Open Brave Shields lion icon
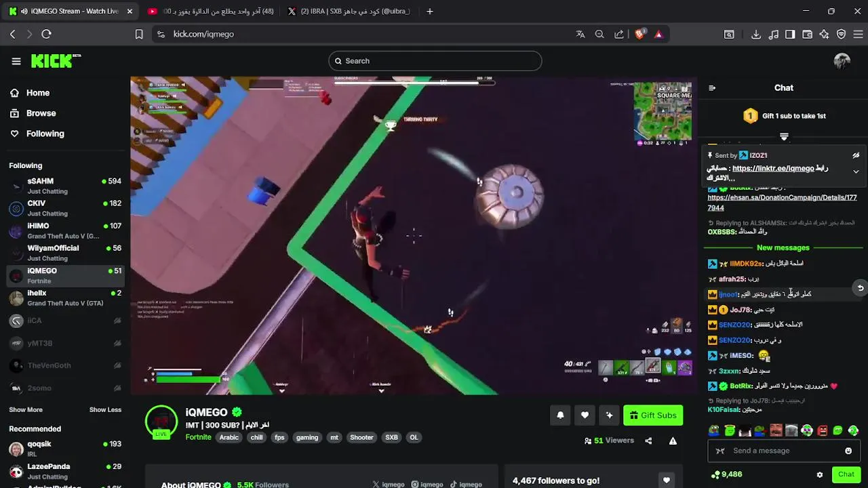The width and height of the screenshot is (868, 488). click(639, 34)
